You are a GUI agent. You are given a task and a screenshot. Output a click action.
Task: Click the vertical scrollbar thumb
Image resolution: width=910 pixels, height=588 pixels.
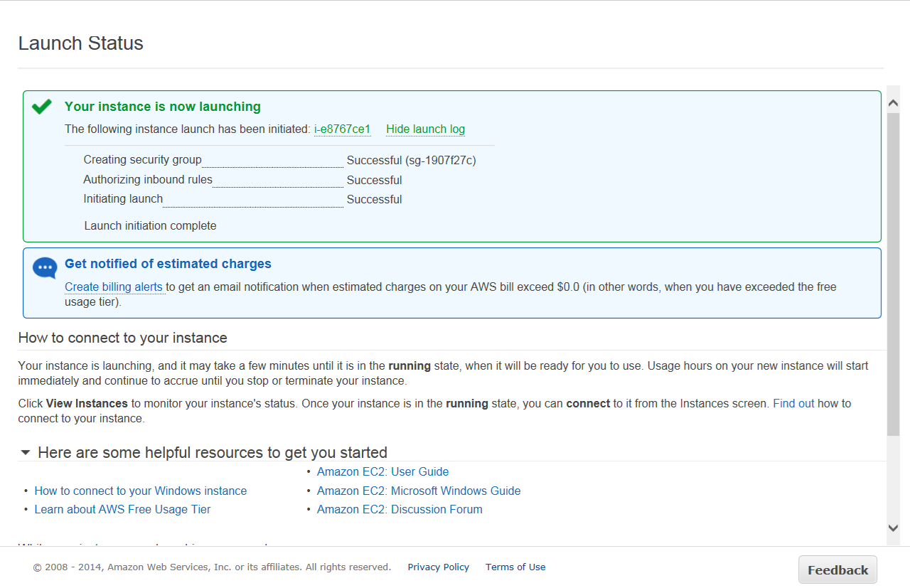point(894,274)
